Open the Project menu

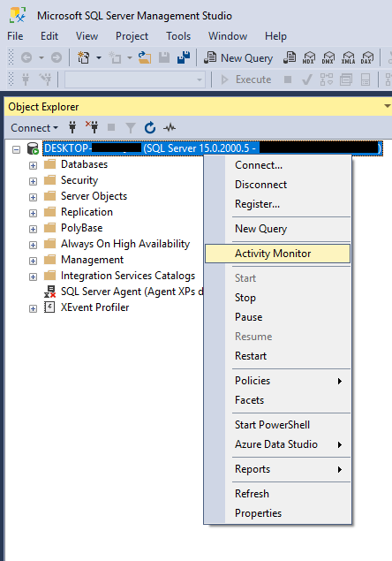point(132,36)
